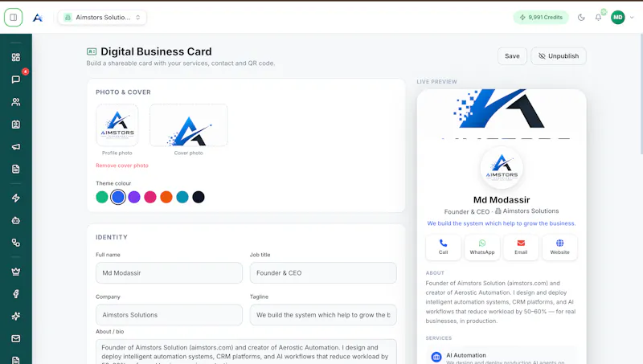
Task: Open the lightning automation icon in sidebar
Action: pyautogui.click(x=15, y=198)
